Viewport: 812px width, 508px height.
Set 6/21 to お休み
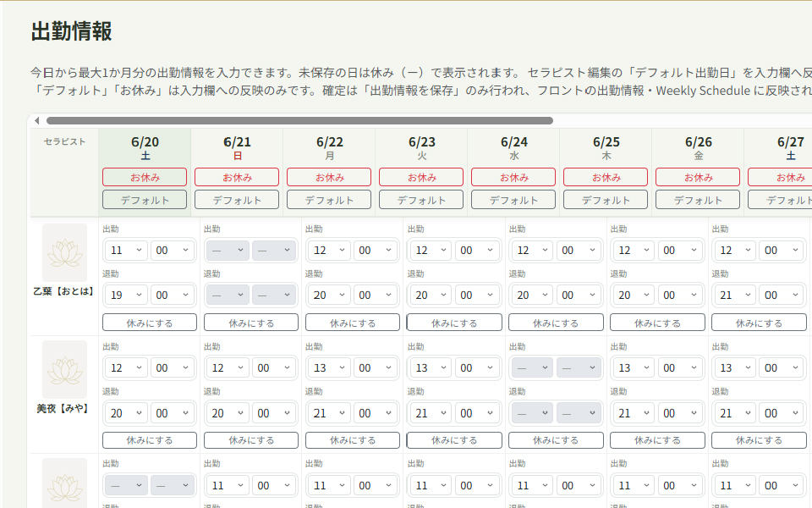(237, 177)
